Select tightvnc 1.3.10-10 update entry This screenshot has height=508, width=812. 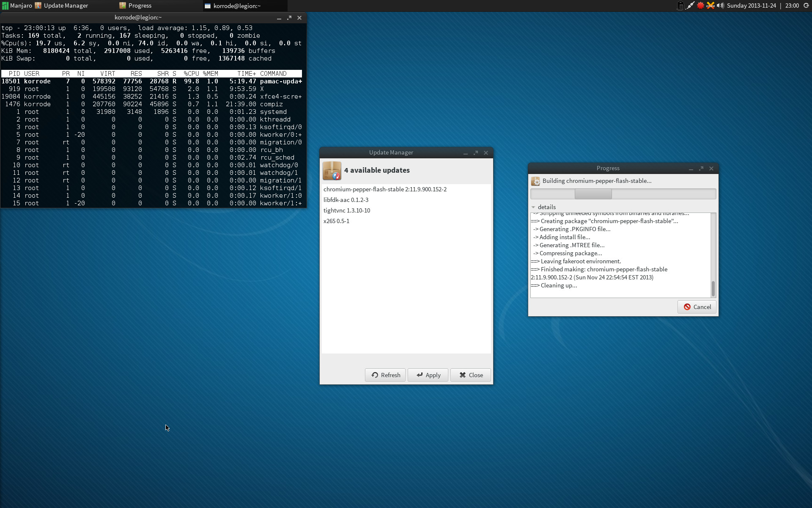[x=406, y=210]
